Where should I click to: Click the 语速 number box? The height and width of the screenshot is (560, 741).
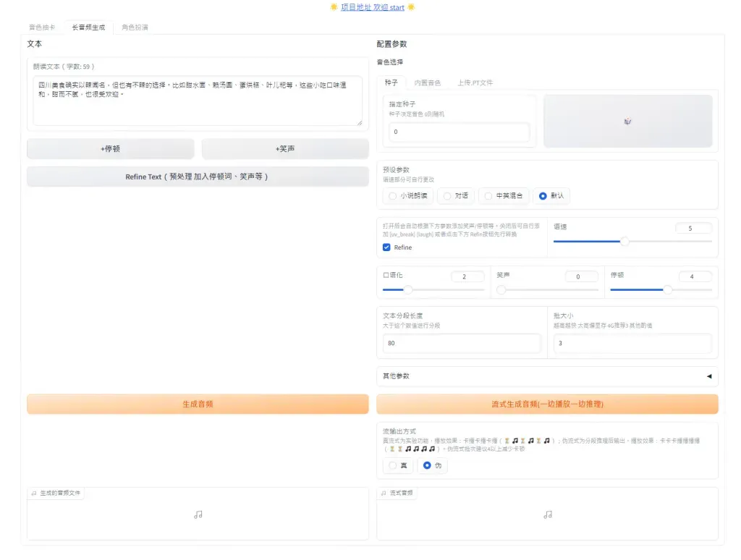pyautogui.click(x=693, y=228)
